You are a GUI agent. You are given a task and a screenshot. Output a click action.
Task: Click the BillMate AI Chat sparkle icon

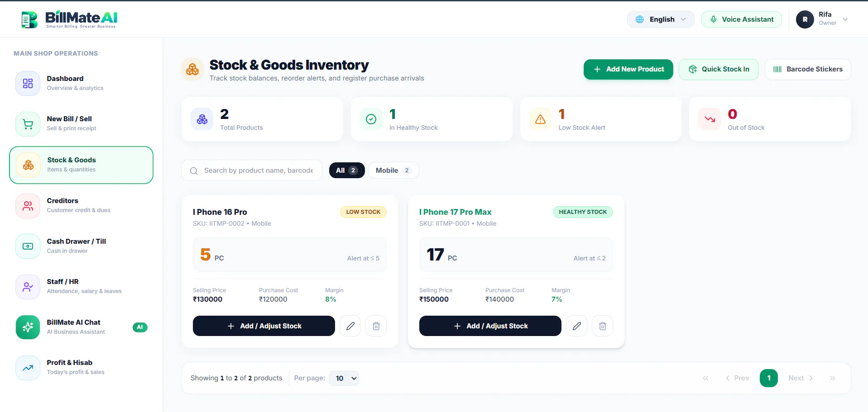coord(28,327)
